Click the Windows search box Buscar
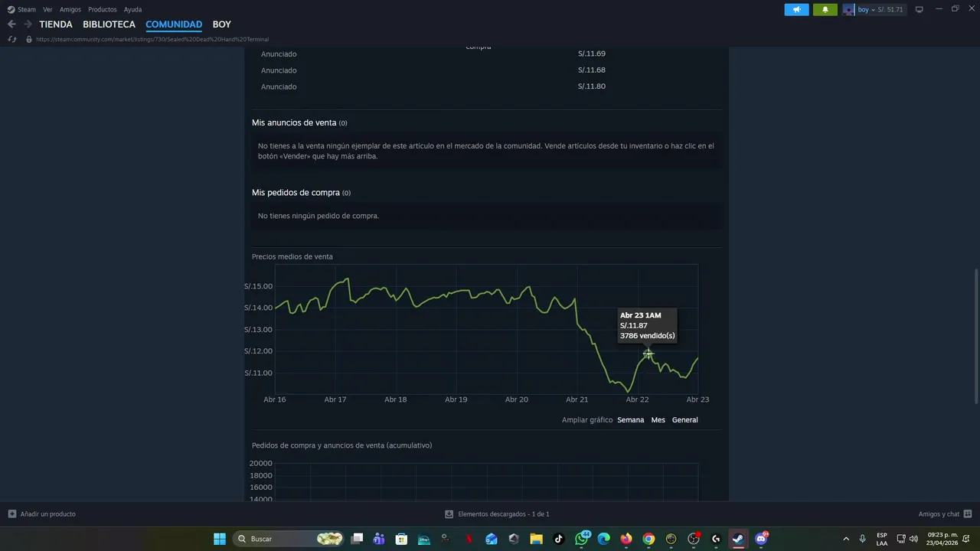 coord(288,539)
